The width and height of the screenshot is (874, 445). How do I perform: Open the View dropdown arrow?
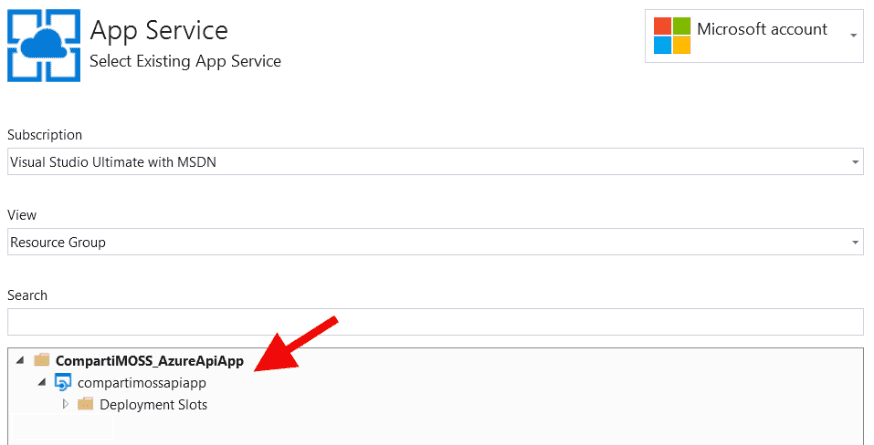(855, 243)
